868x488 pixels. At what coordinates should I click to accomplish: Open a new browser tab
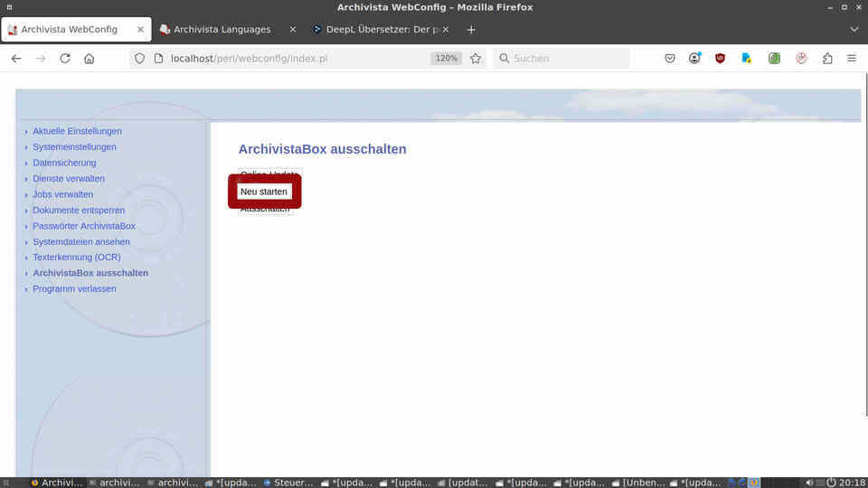(471, 29)
